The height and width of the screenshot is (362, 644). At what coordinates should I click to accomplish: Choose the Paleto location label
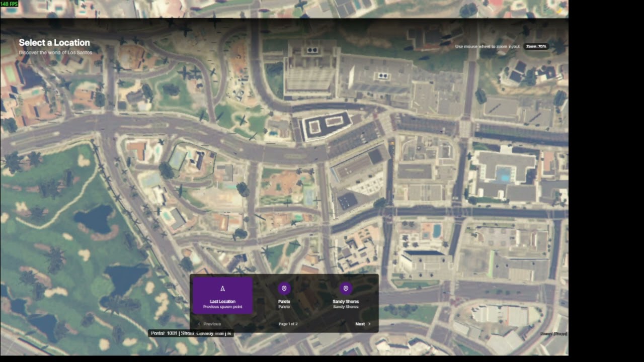tap(284, 302)
